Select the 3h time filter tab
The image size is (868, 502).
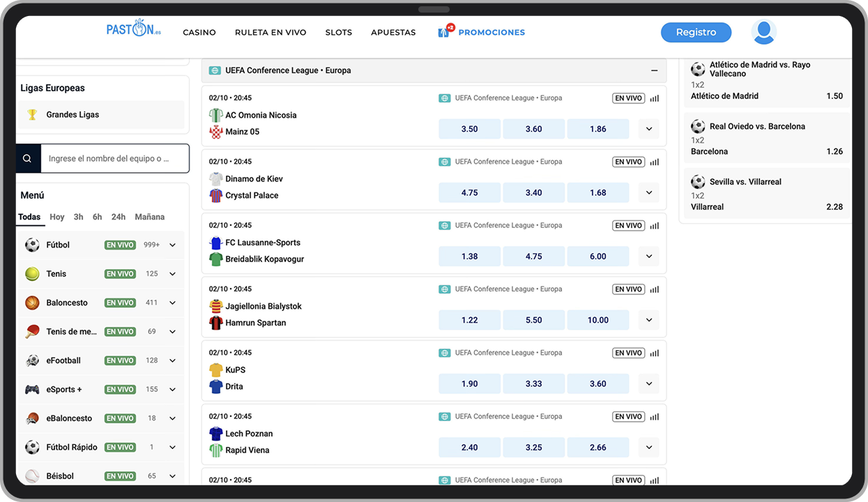(78, 217)
